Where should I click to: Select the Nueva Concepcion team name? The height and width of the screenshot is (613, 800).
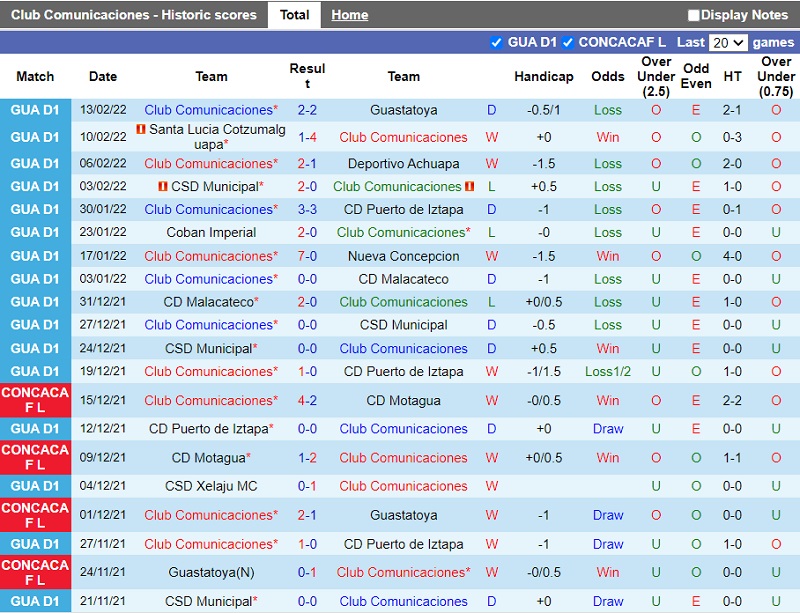[x=403, y=256]
